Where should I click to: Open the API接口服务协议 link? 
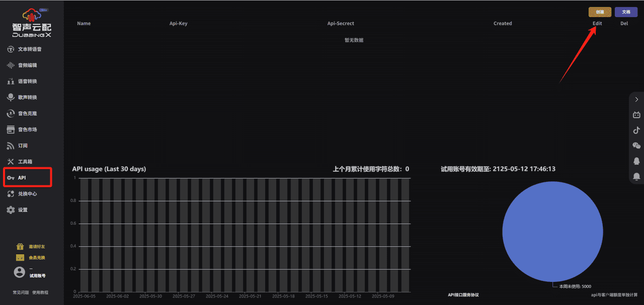(x=463, y=295)
